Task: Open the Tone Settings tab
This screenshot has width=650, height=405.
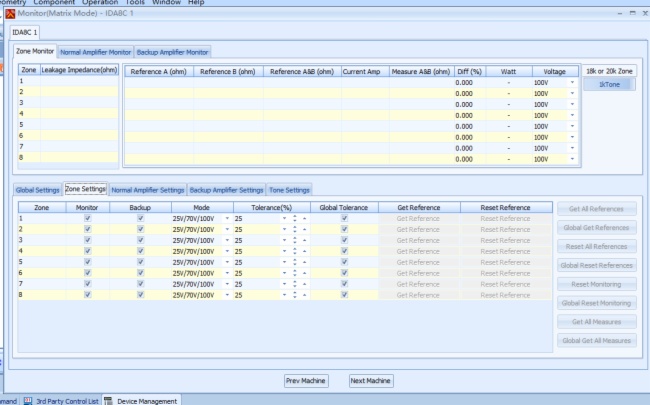Action: point(289,189)
